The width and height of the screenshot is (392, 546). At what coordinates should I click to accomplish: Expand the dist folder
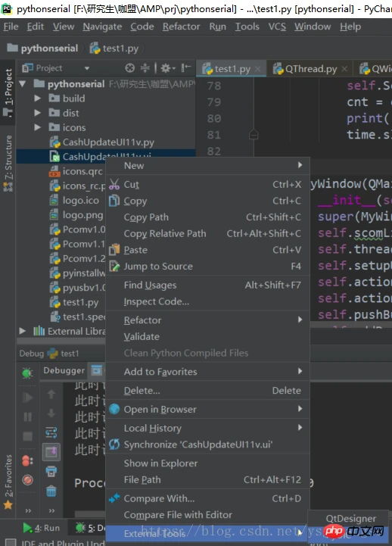point(37,113)
